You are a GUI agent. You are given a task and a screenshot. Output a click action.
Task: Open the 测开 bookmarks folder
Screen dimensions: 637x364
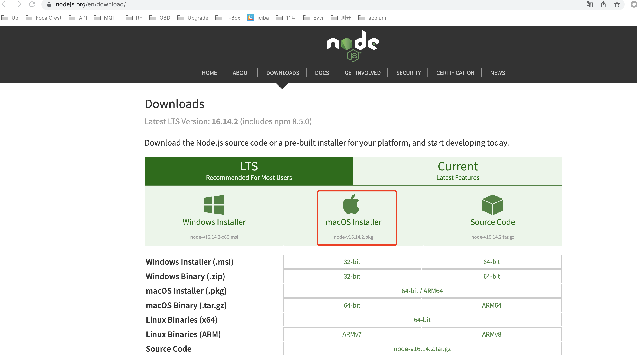pos(341,18)
